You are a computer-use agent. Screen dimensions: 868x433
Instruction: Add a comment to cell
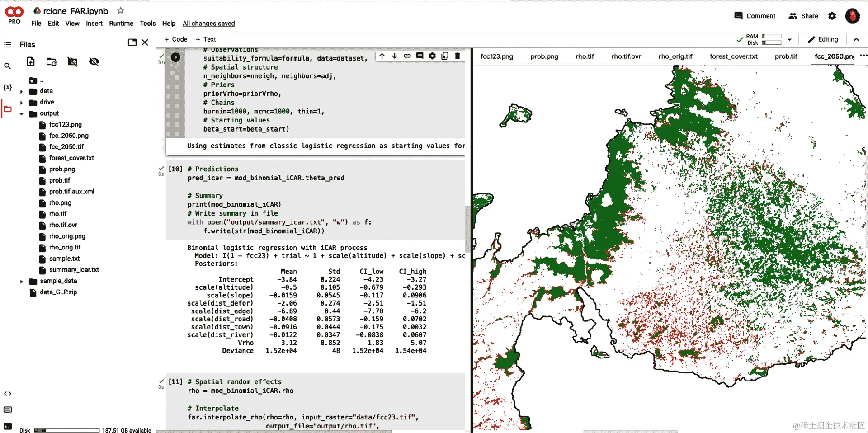(420, 56)
